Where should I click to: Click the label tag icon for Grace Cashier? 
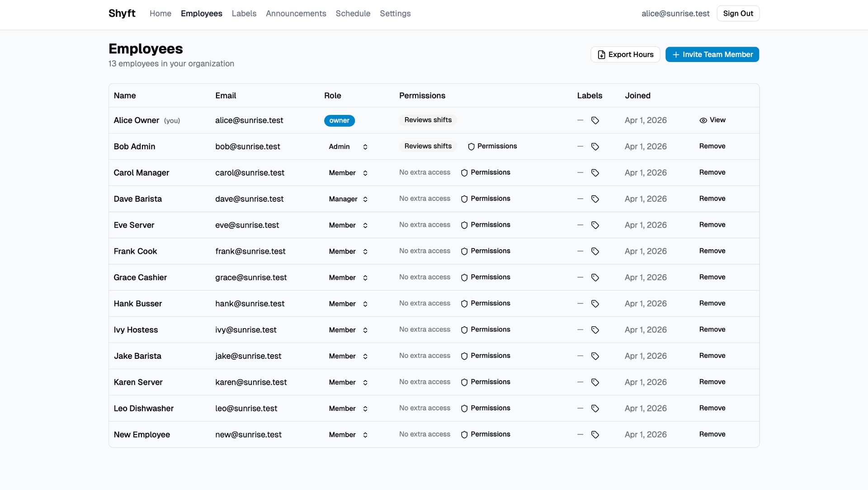click(595, 277)
